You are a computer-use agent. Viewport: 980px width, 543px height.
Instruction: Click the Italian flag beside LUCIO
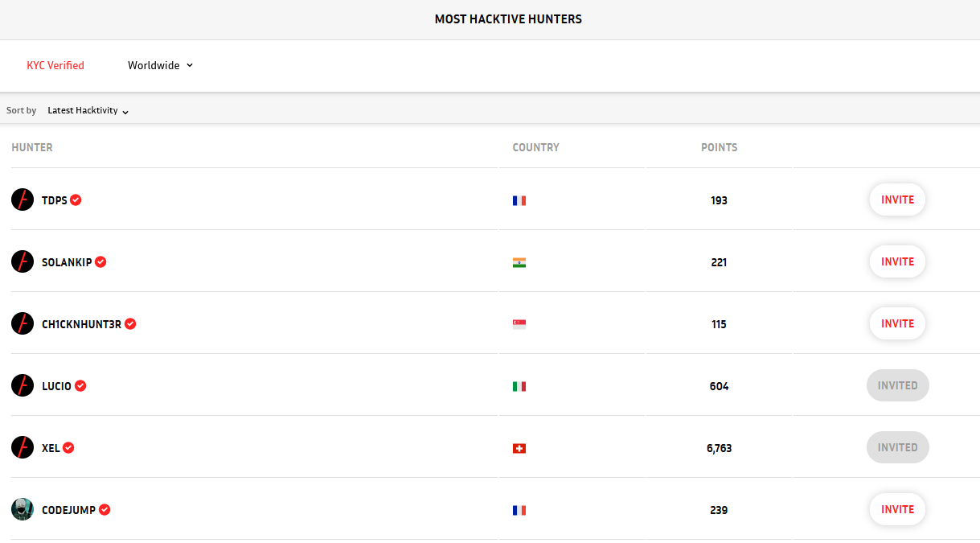(519, 386)
